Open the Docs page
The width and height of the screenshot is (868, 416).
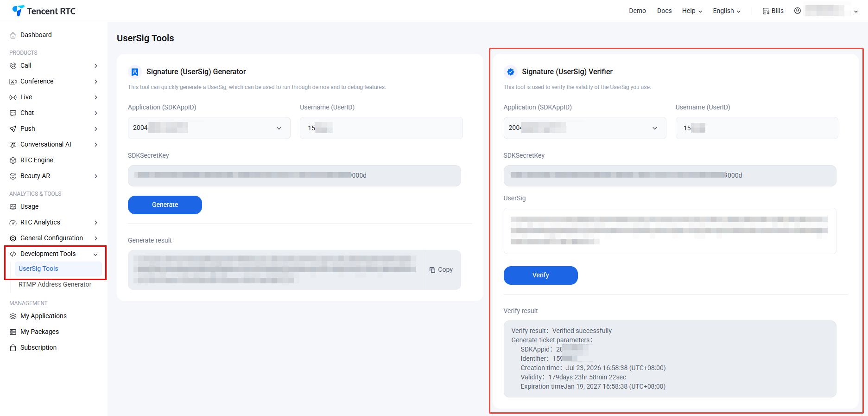click(664, 11)
